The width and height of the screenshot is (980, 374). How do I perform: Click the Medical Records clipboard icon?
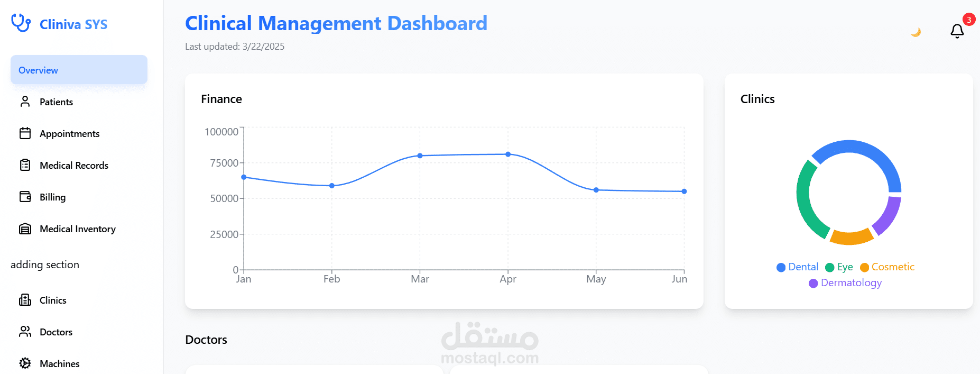[x=25, y=165]
